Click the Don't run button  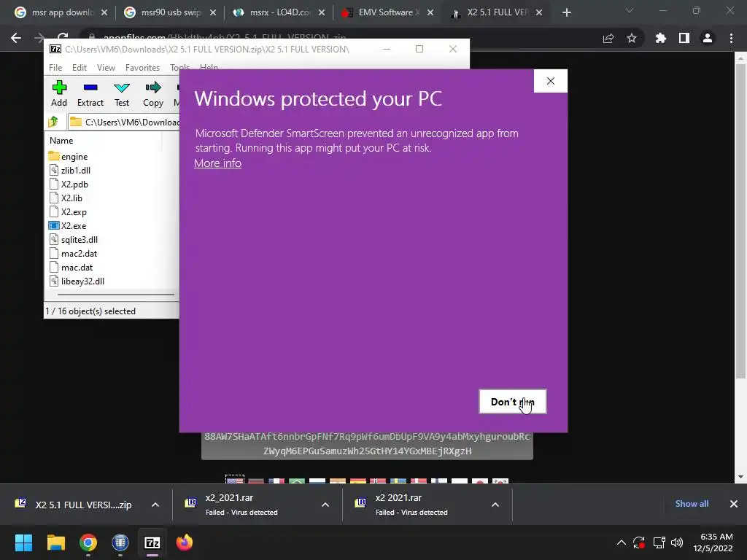[513, 402]
